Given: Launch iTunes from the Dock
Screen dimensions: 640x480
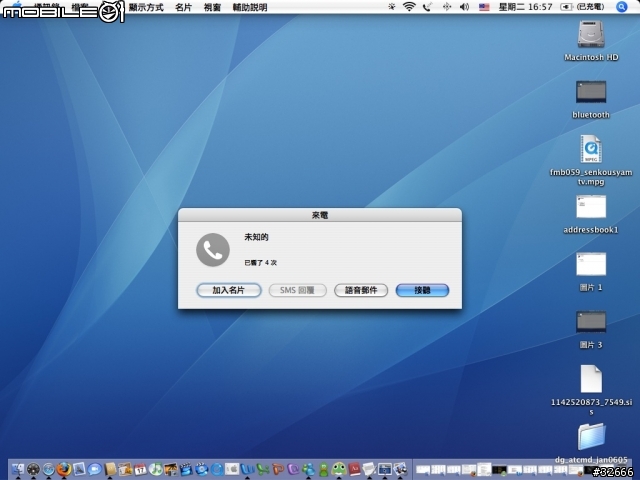Looking at the screenshot, I should 156,469.
